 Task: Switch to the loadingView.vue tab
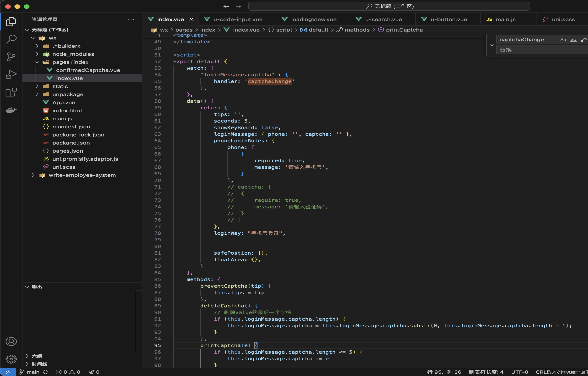313,19
